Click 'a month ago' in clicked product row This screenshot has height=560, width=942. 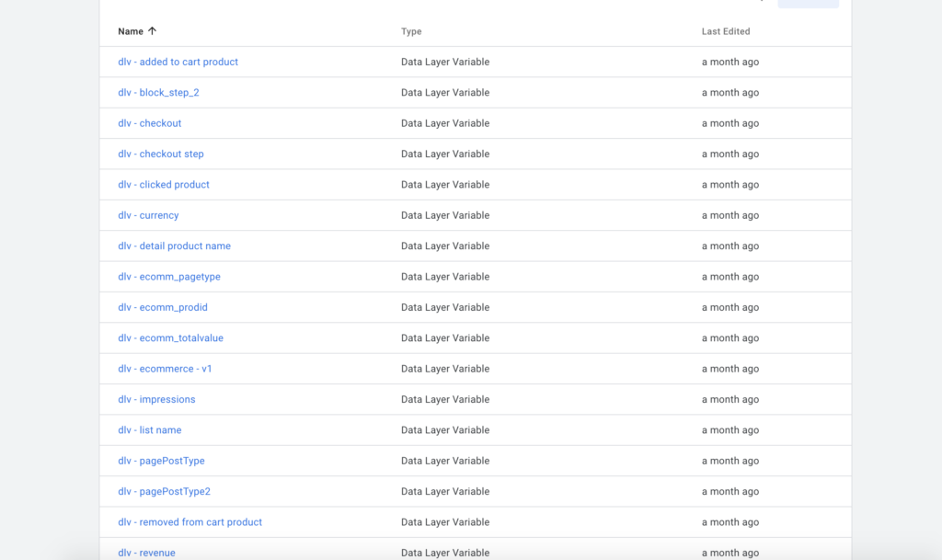coord(729,184)
